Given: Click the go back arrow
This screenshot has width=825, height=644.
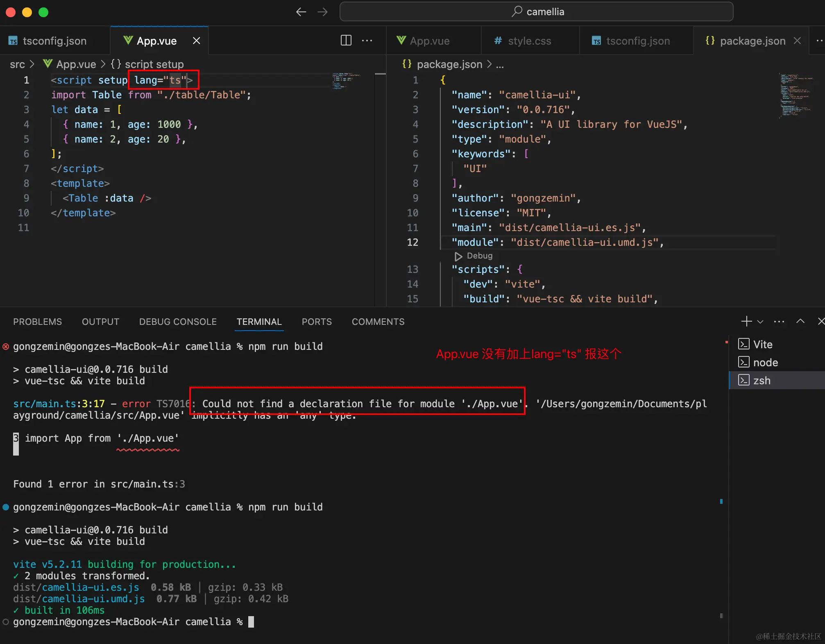Looking at the screenshot, I should pos(301,12).
